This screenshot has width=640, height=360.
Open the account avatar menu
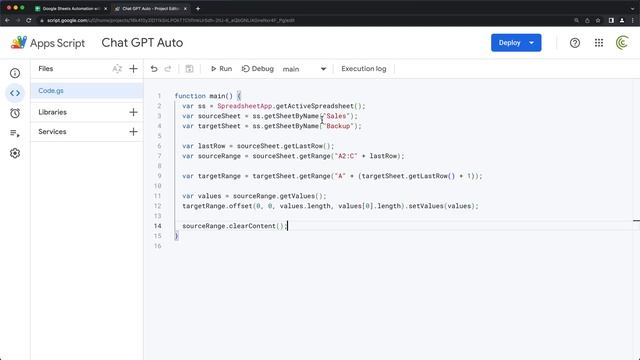click(622, 43)
